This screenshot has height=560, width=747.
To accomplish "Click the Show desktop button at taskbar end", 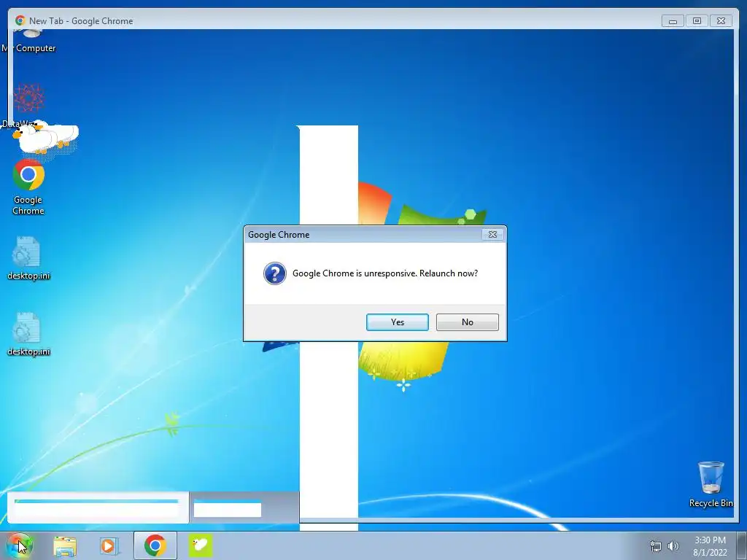I will pos(742,545).
